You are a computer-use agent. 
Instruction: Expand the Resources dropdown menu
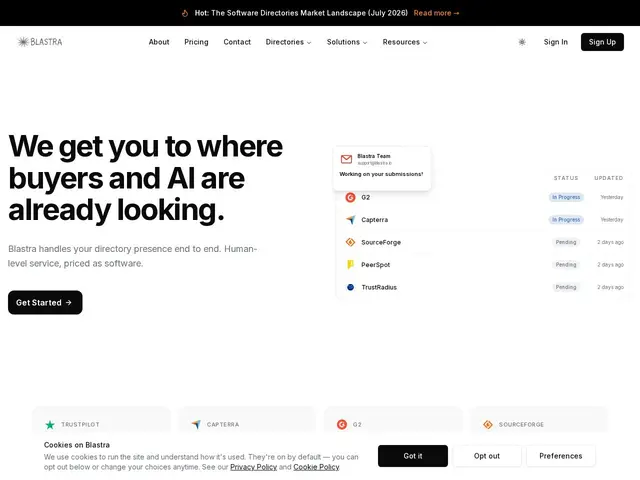[405, 42]
